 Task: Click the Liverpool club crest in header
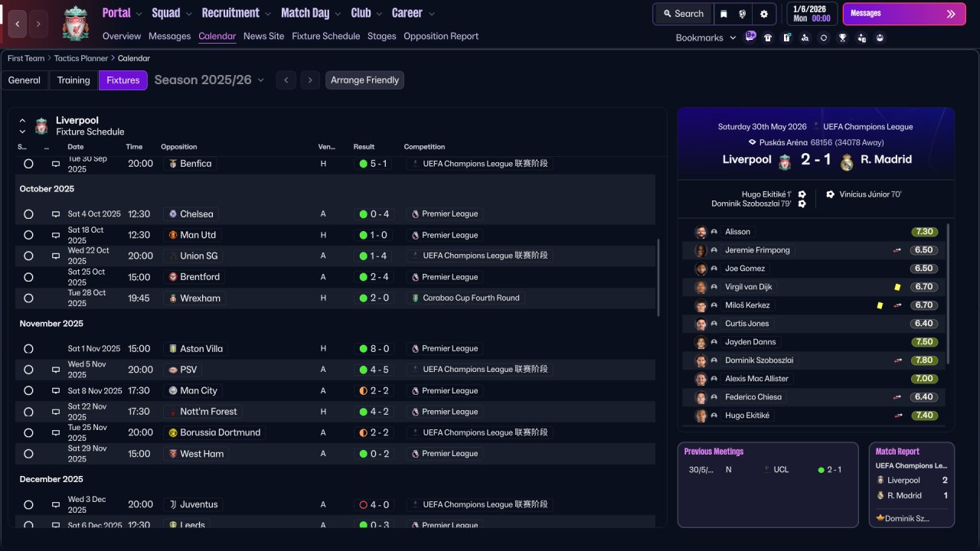[x=76, y=24]
